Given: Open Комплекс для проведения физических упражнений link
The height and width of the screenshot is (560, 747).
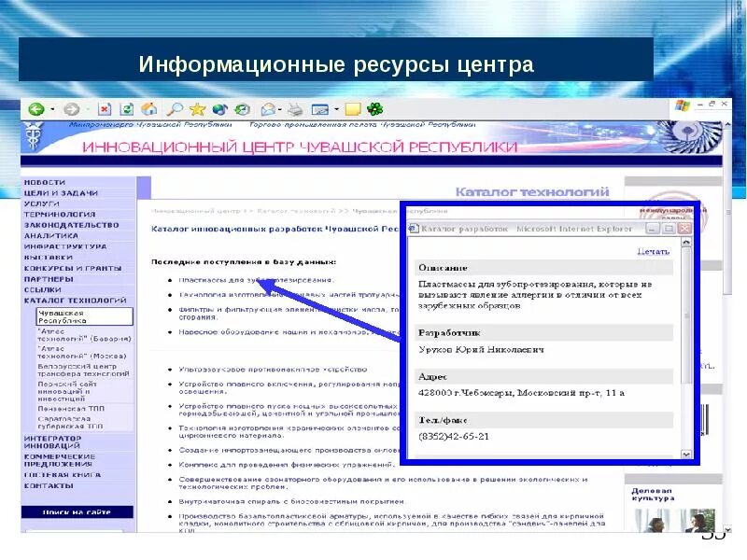Looking at the screenshot, I should tap(287, 464).
